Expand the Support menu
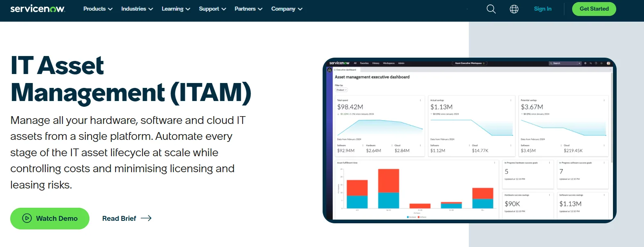Viewport: 644px width, 247px height. (212, 9)
